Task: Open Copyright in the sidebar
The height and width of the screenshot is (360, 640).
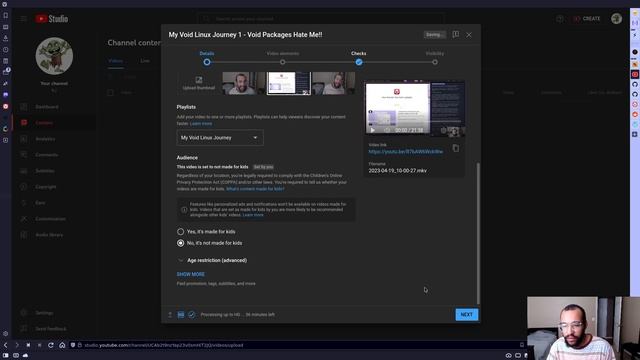Action: (54, 187)
